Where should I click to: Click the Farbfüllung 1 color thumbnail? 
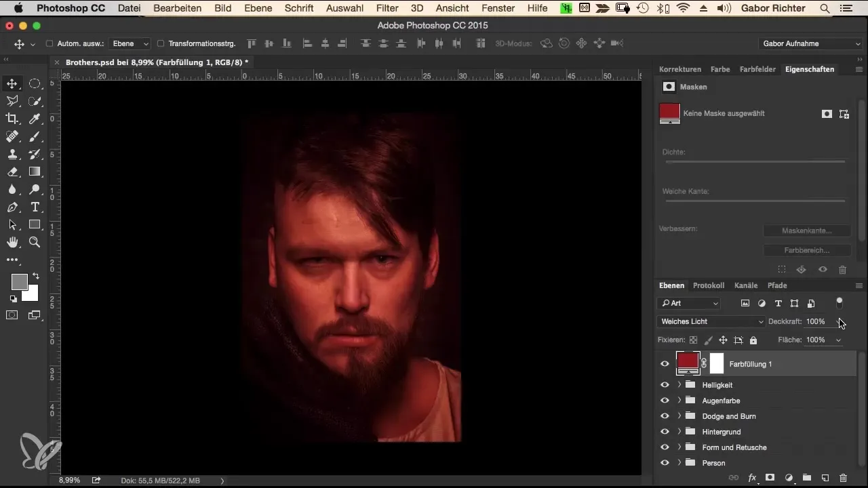point(688,363)
